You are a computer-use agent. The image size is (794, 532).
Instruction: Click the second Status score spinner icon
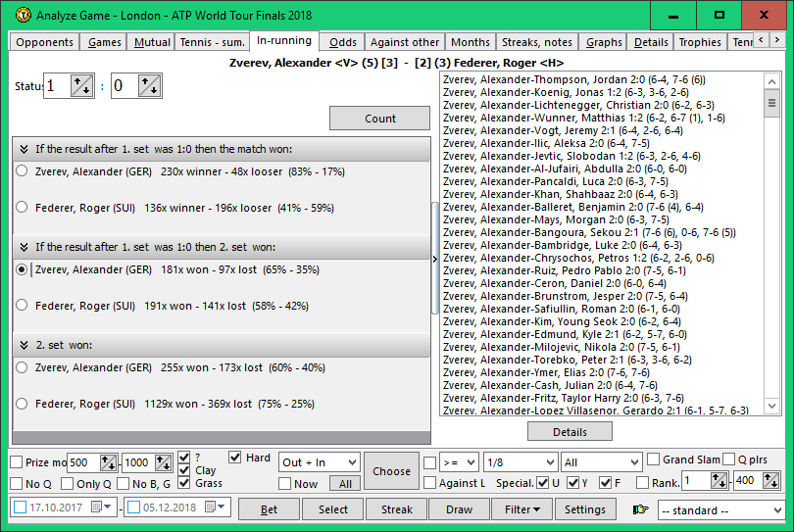point(150,86)
